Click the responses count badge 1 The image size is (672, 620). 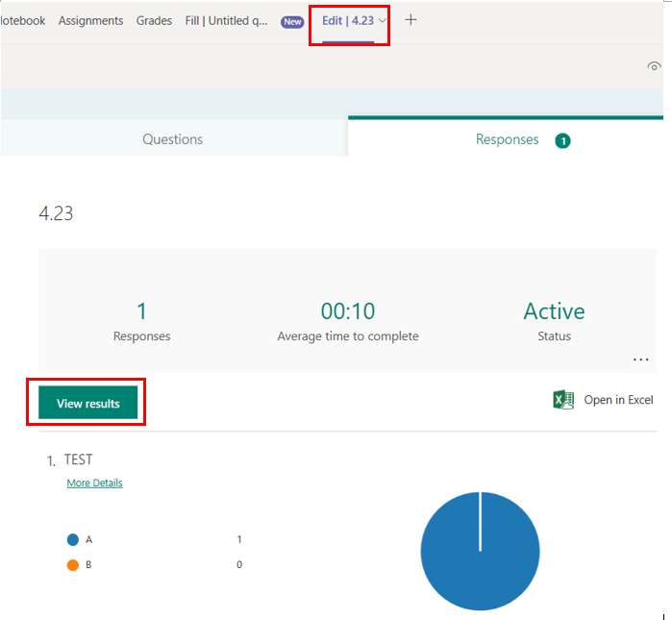562,140
